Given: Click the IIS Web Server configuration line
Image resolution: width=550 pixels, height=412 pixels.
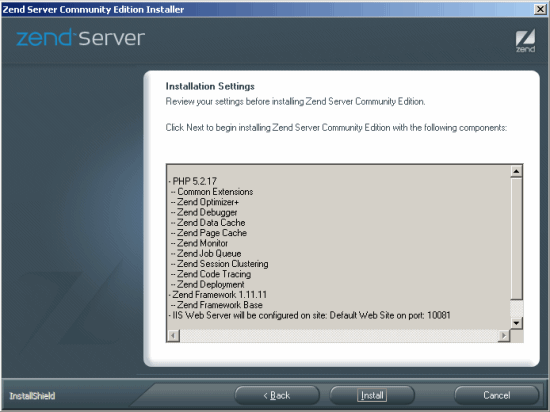Looking at the screenshot, I should click(x=309, y=315).
